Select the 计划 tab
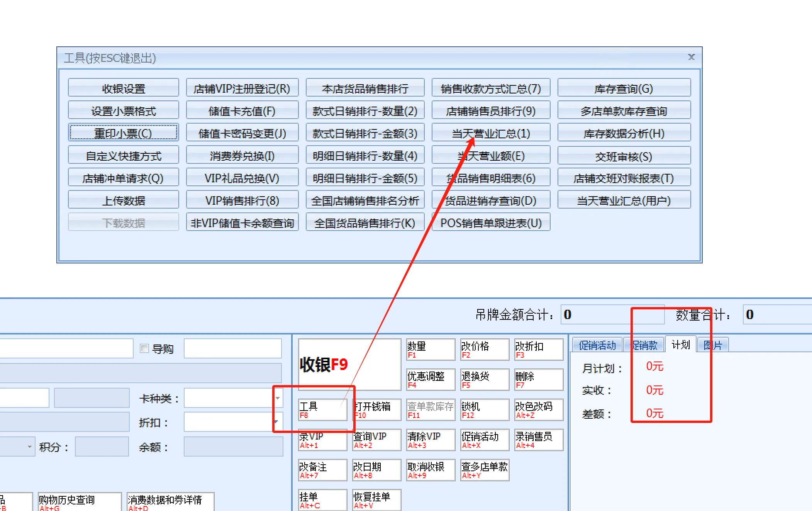 click(680, 344)
